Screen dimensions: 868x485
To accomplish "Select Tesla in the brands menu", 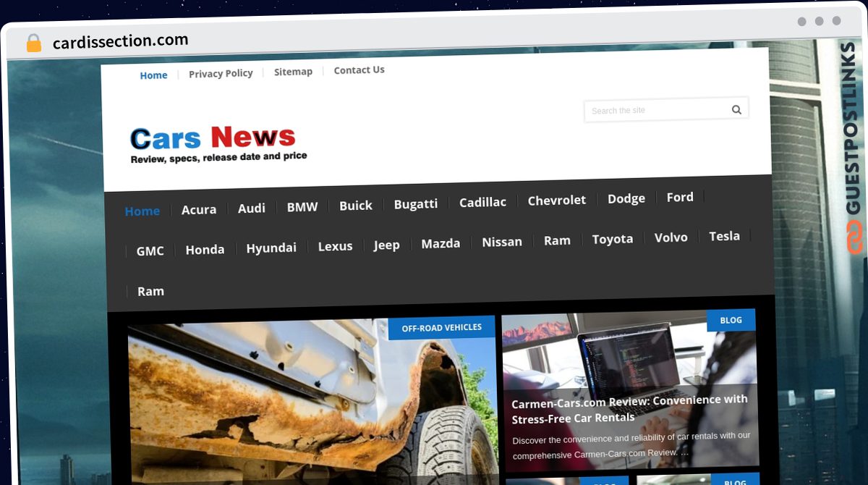I will pyautogui.click(x=724, y=236).
